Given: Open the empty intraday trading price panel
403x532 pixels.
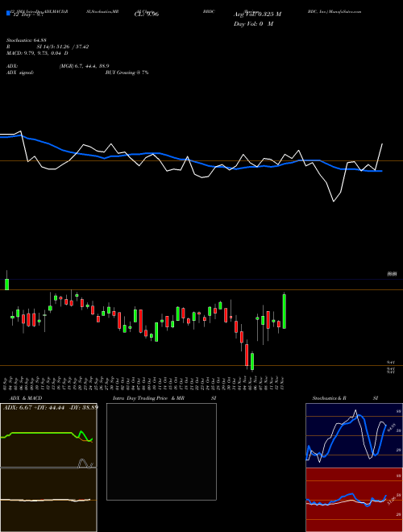Looking at the screenshot, I should [x=161, y=451].
